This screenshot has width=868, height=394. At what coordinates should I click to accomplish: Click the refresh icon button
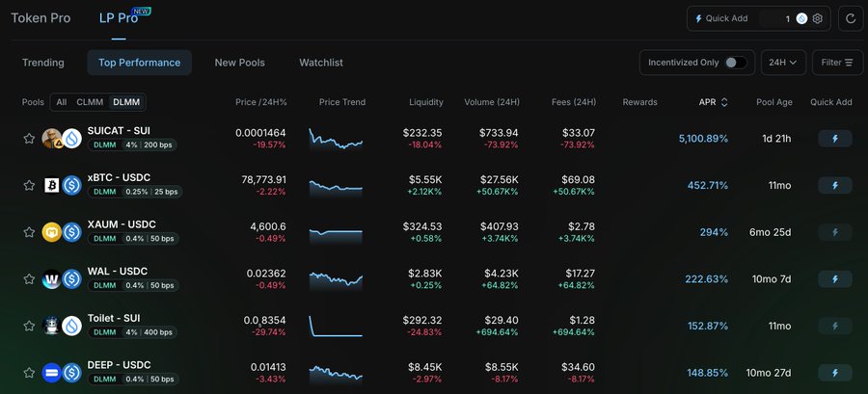point(851,19)
